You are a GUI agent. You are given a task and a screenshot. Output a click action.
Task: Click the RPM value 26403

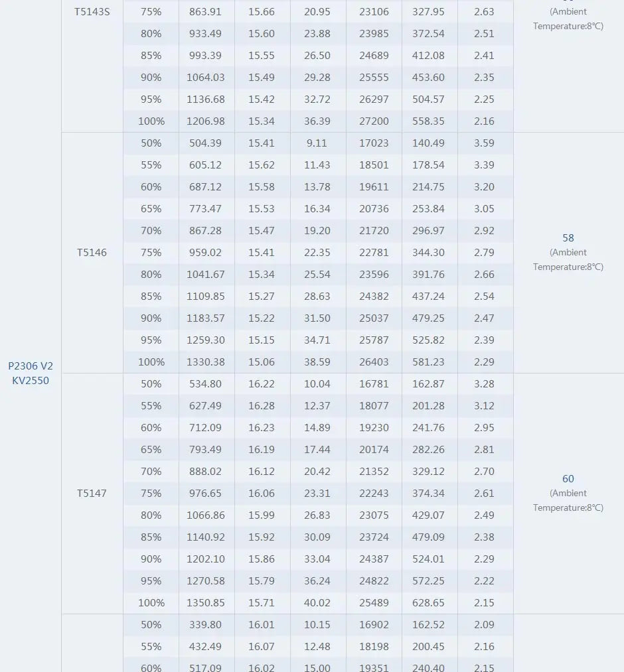[374, 362]
